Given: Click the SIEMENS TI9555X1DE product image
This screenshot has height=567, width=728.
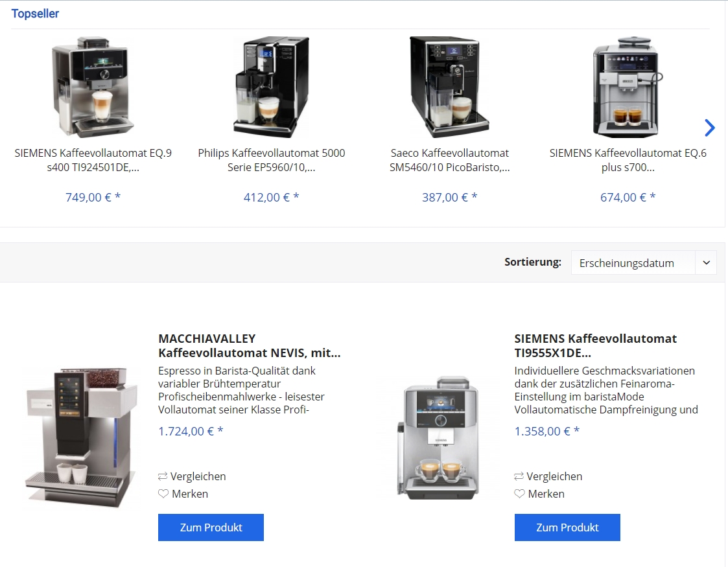Looking at the screenshot, I should (x=438, y=437).
